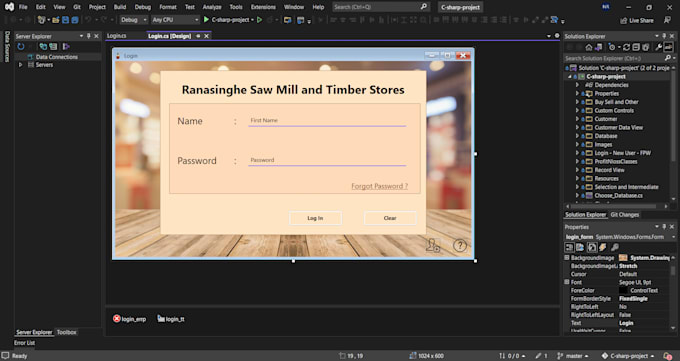Open the Format menu
Image resolution: width=680 pixels, height=361 pixels.
pos(168,7)
